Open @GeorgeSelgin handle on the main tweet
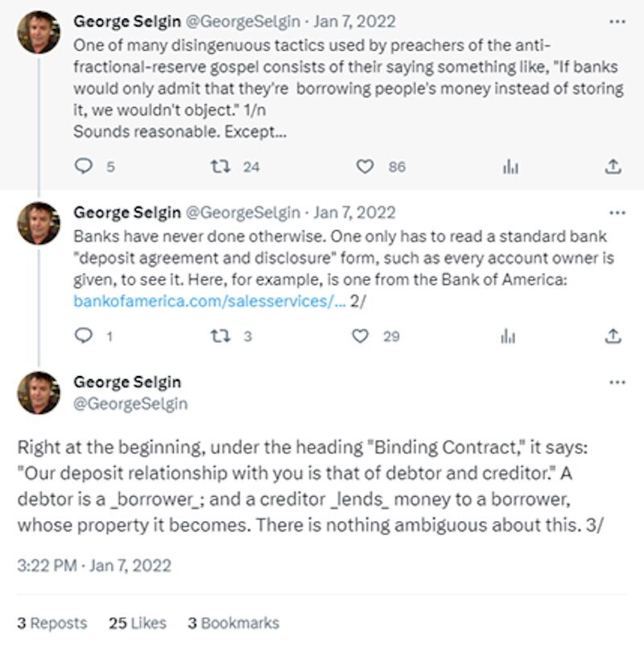 pyautogui.click(x=130, y=403)
